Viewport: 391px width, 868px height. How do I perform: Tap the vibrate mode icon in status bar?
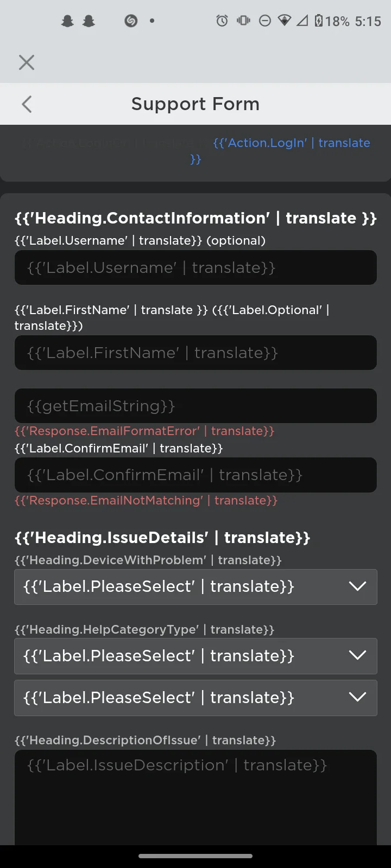tap(243, 21)
